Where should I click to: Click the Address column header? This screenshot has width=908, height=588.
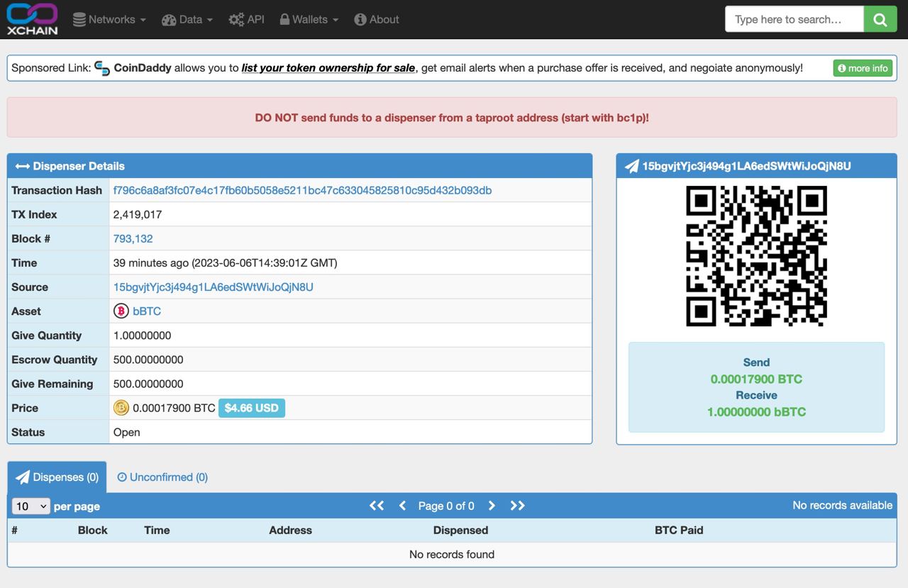coord(290,530)
